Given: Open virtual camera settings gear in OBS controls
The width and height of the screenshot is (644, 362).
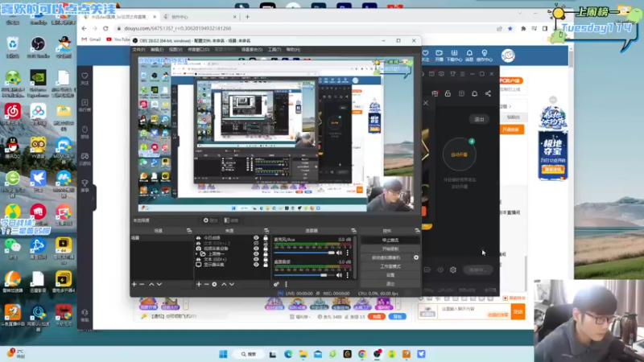Looking at the screenshot, I should click(x=416, y=257).
